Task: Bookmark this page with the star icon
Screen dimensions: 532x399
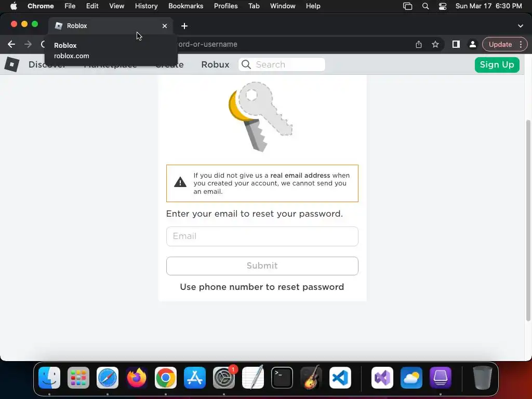Action: [435, 44]
